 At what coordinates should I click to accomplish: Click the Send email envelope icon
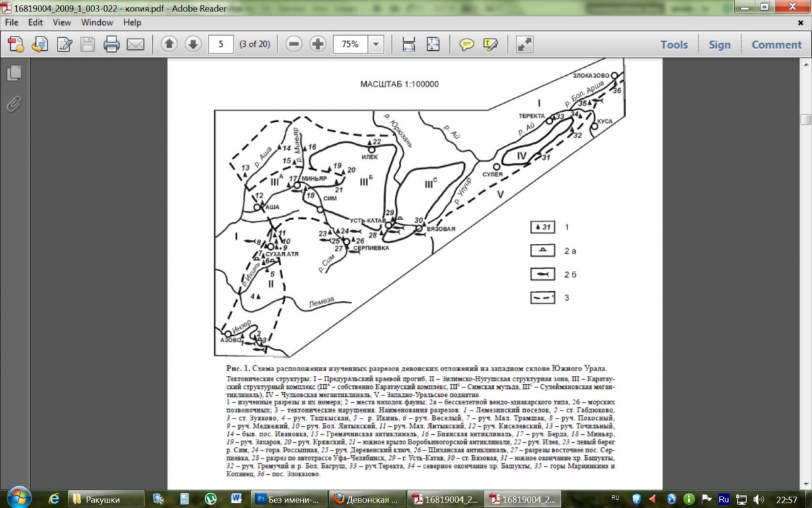136,45
